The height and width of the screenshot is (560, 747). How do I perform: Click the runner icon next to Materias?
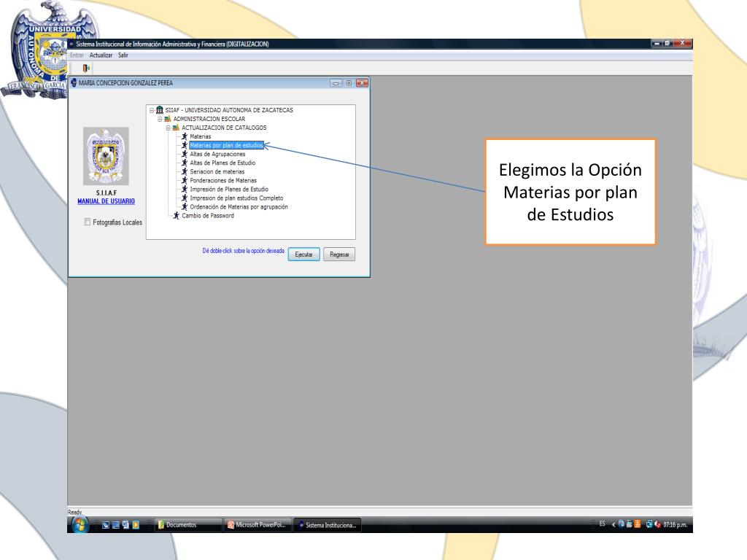tap(185, 136)
